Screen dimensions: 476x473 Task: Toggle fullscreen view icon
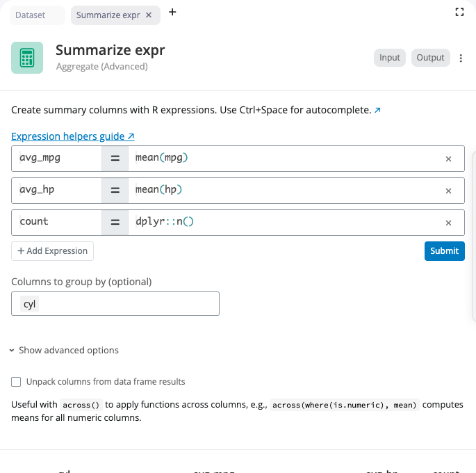459,12
